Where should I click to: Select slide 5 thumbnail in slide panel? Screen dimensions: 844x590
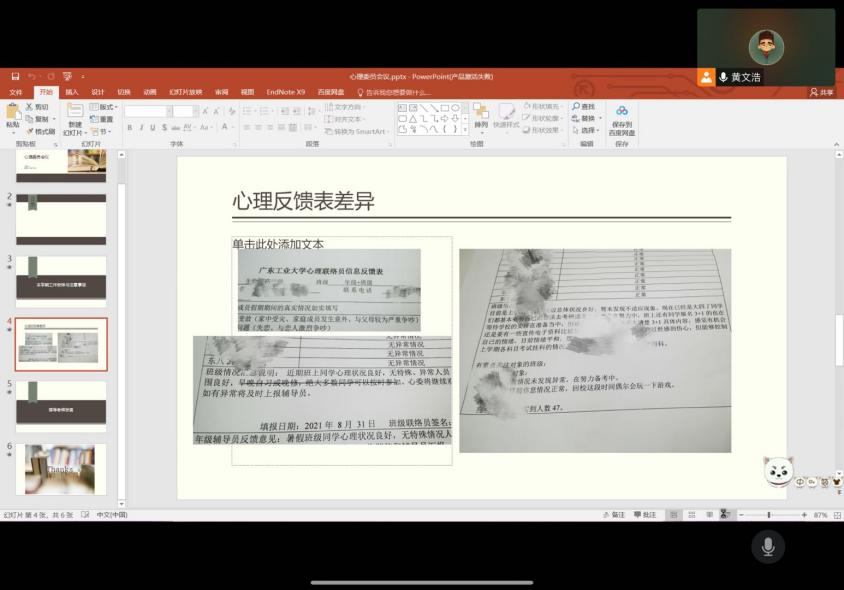(x=60, y=405)
